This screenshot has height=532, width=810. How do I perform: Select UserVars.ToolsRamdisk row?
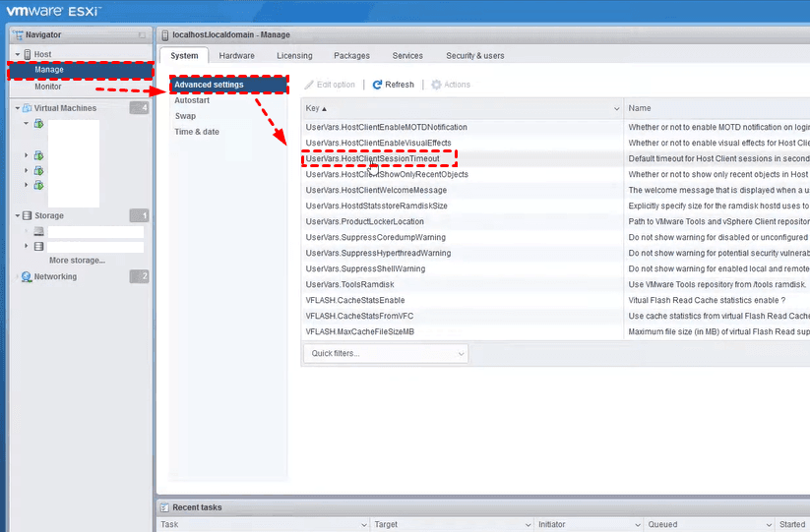tap(556, 285)
